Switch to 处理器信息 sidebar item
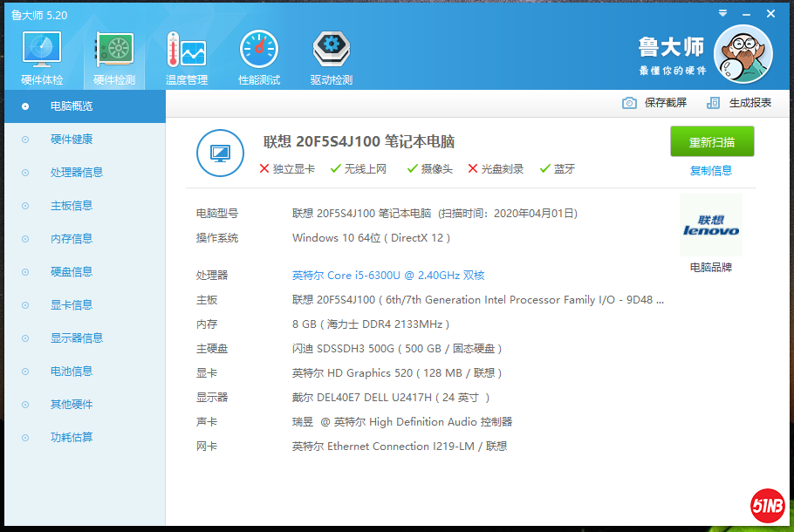This screenshot has width=794, height=532. coord(77,173)
